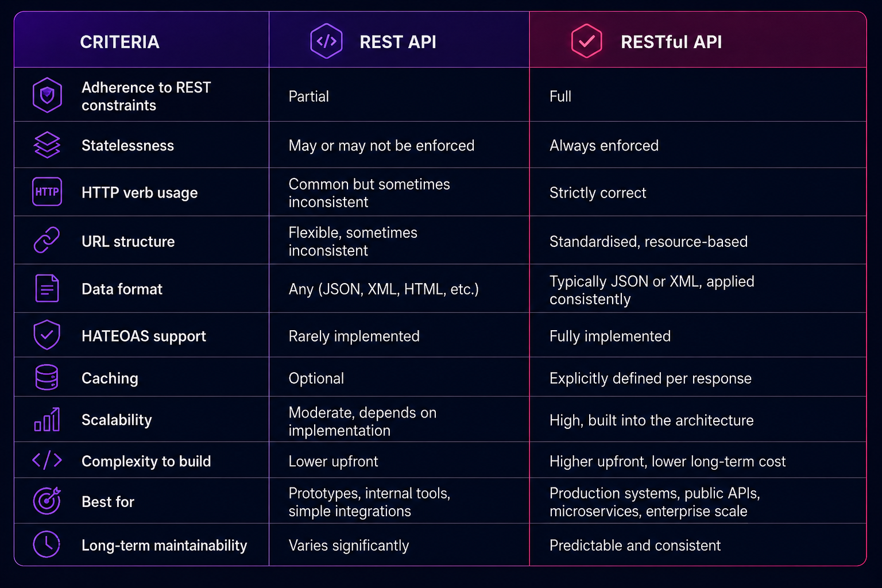Click the code brackets hexagon icon beside REST API
This screenshot has width=882, height=588.
point(326,41)
